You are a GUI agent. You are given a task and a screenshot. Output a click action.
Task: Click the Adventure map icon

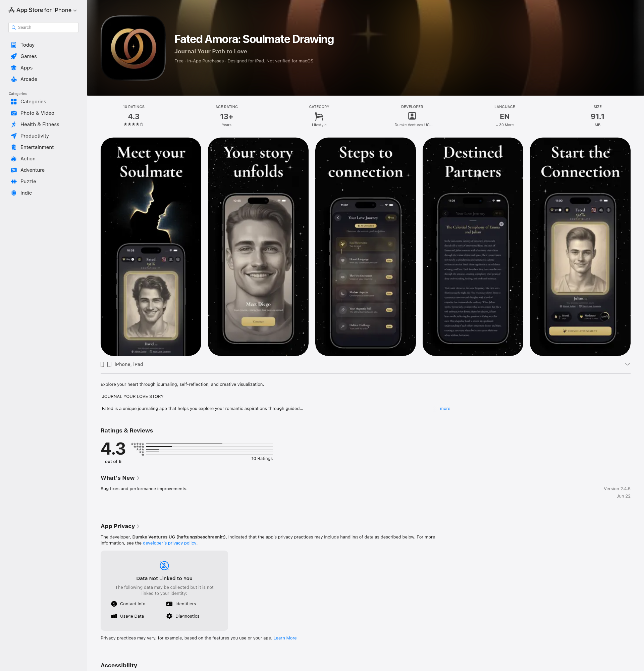coord(14,170)
